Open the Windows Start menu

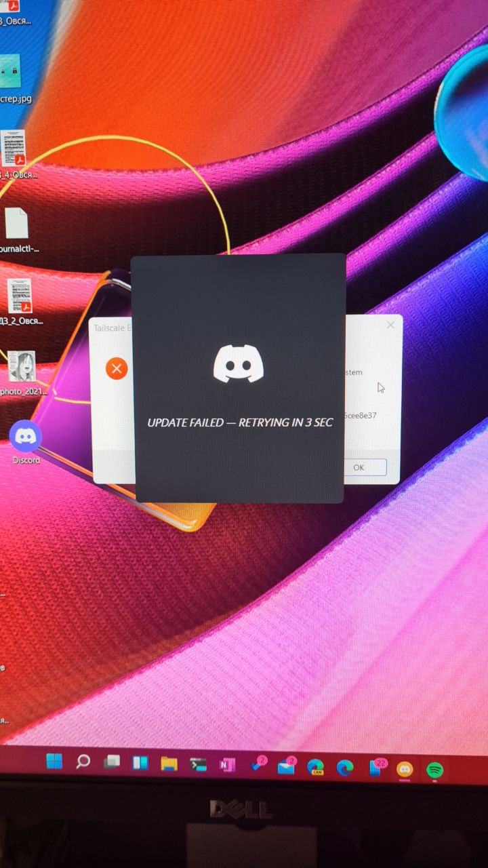(x=54, y=762)
